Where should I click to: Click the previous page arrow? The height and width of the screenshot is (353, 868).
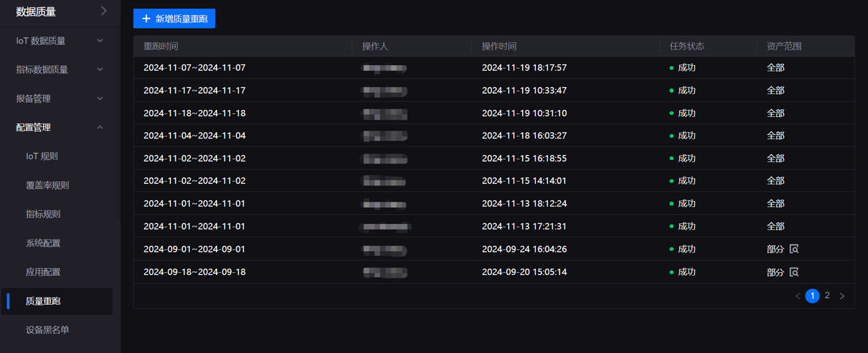point(797,296)
